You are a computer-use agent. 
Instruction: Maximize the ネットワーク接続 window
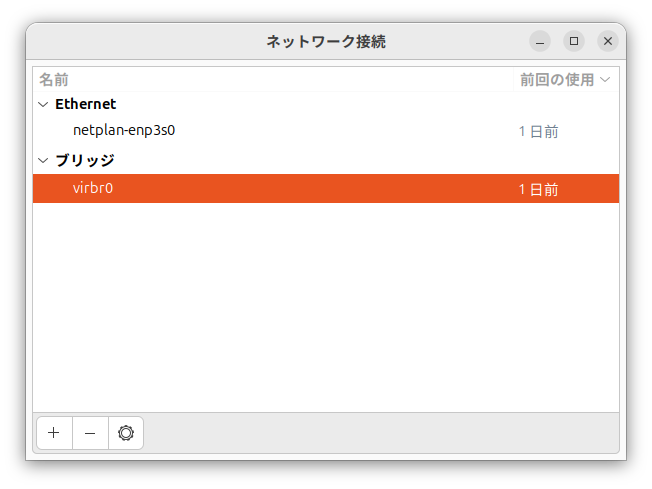pos(573,41)
